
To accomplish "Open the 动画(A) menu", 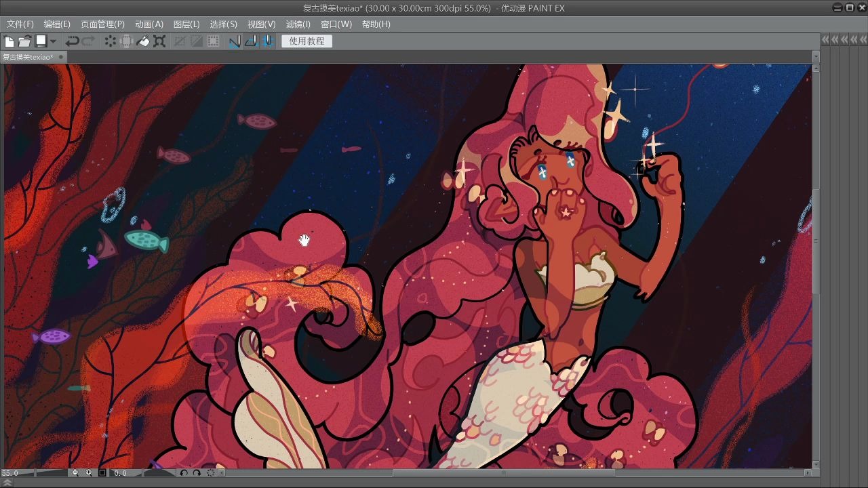I will [x=149, y=24].
